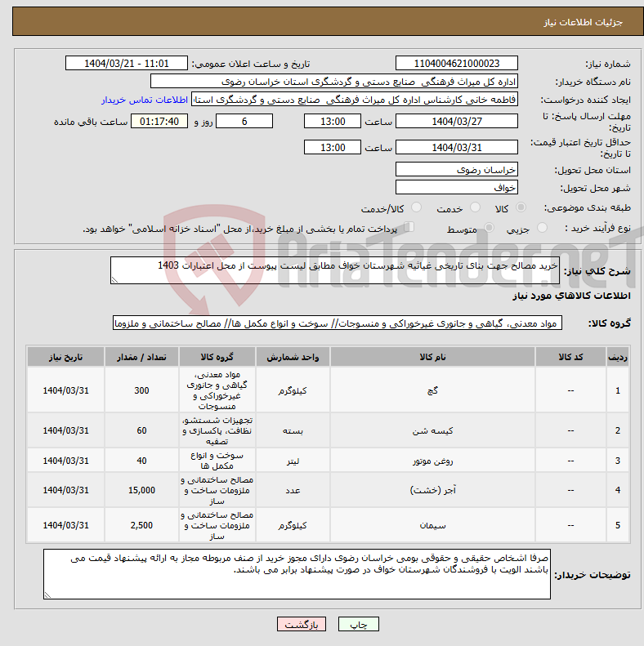The height and width of the screenshot is (646, 644).
Task: Click the شماره نیاز number field
Action: pos(456,64)
